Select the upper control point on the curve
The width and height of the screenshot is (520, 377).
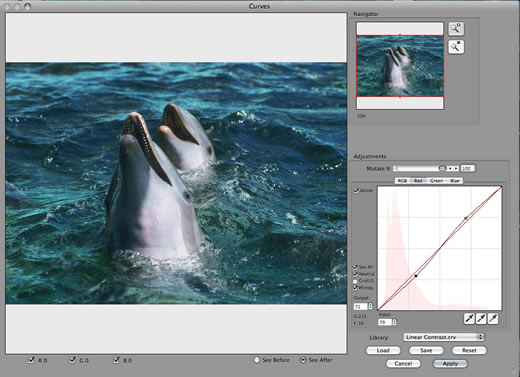(466, 218)
